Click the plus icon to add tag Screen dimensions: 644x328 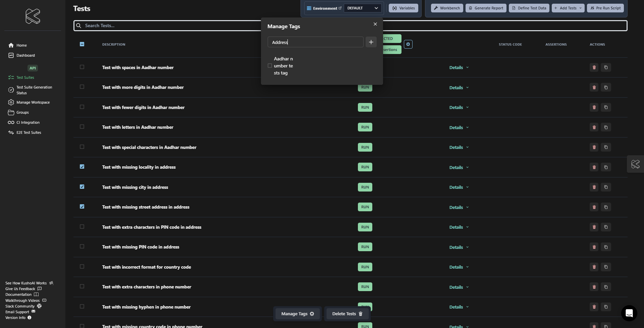(x=371, y=42)
